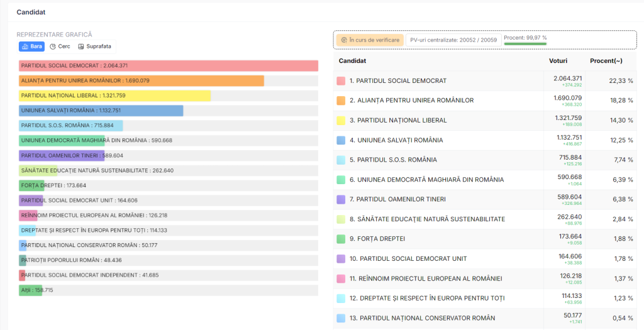Select the Partidul Social Democrat Independent chart bar

point(22,275)
